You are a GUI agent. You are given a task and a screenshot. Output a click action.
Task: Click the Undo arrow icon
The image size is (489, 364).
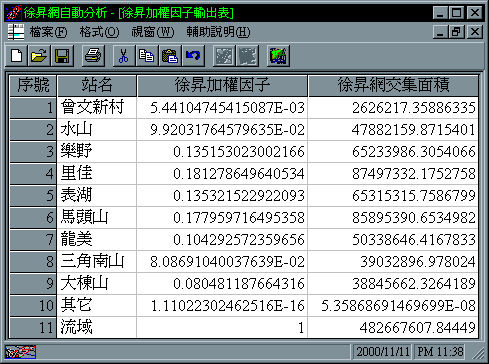click(193, 56)
